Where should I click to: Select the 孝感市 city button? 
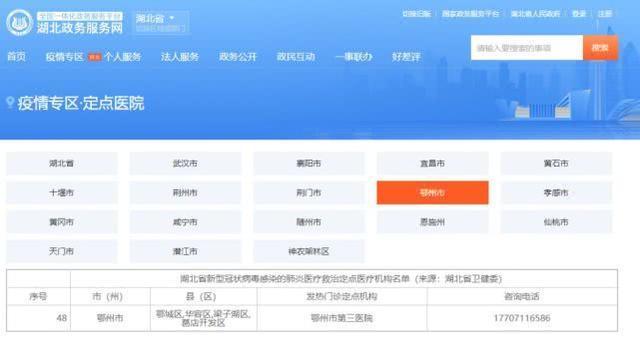pos(556,193)
